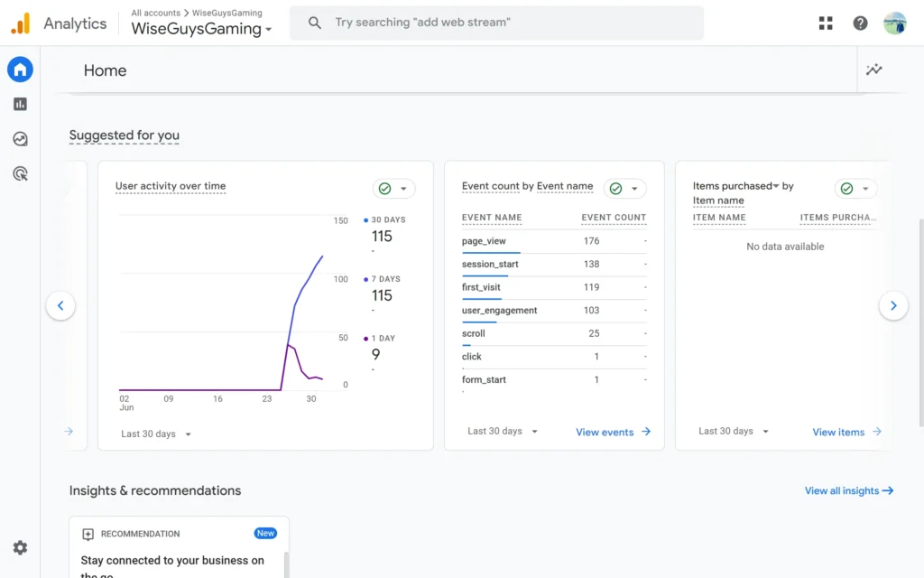
Task: Open the Insights sparkline icon near Home
Action: click(873, 70)
